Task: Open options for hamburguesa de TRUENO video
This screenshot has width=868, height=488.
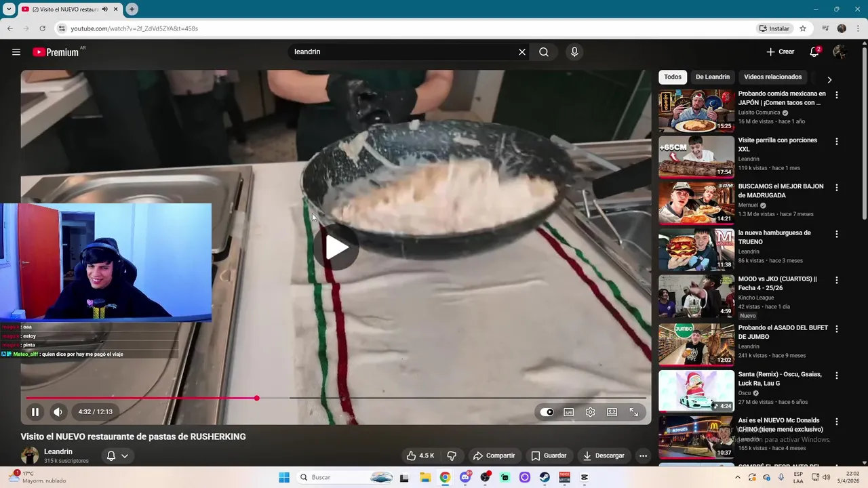Action: (836, 234)
